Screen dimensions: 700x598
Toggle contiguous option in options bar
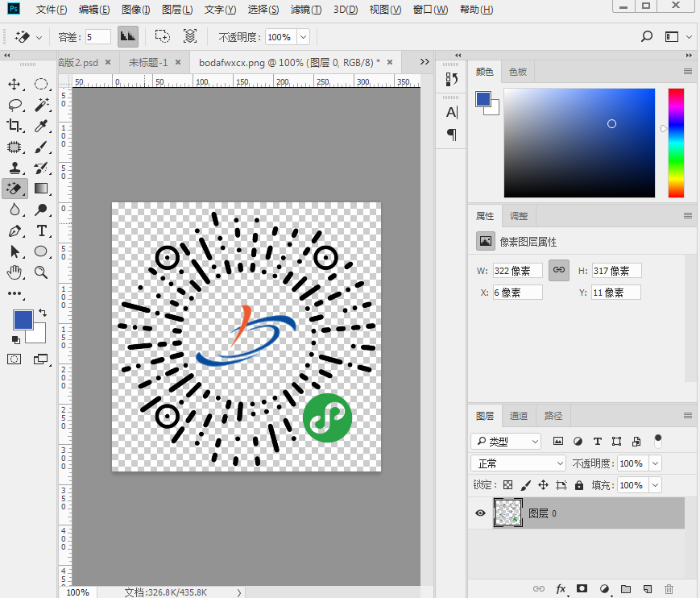pos(163,36)
